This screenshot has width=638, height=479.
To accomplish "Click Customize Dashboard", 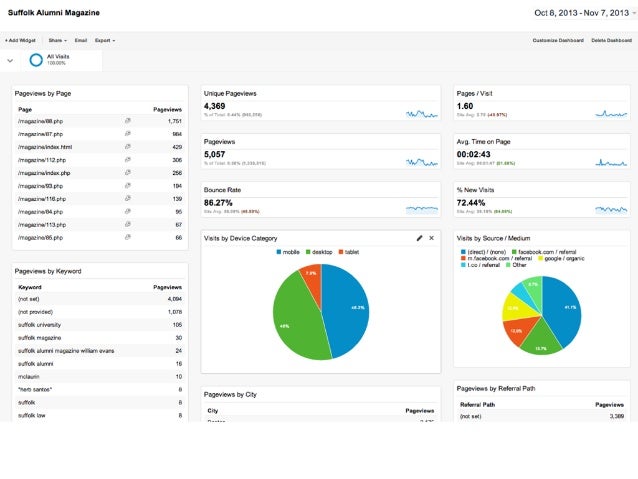I will tap(558, 40).
